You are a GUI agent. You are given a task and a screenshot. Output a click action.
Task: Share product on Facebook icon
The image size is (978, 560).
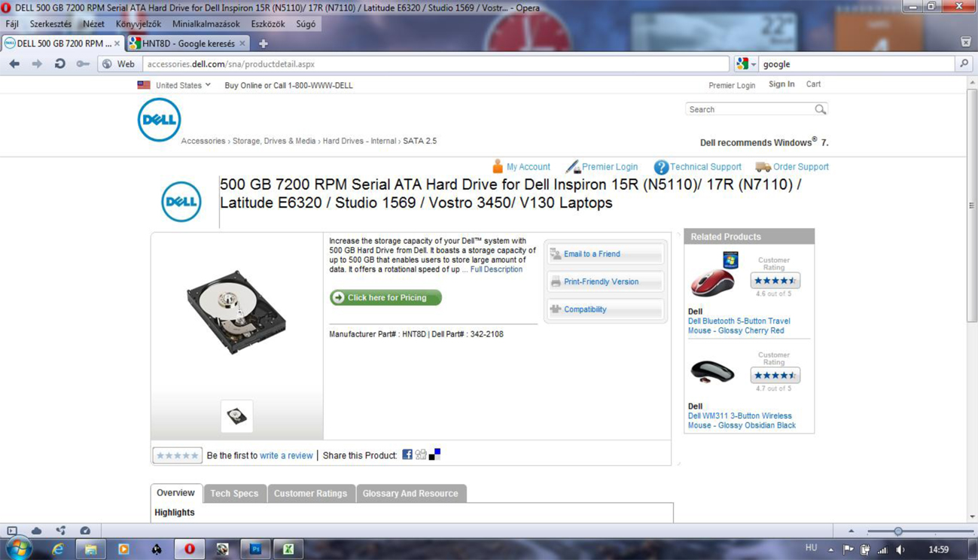(407, 455)
